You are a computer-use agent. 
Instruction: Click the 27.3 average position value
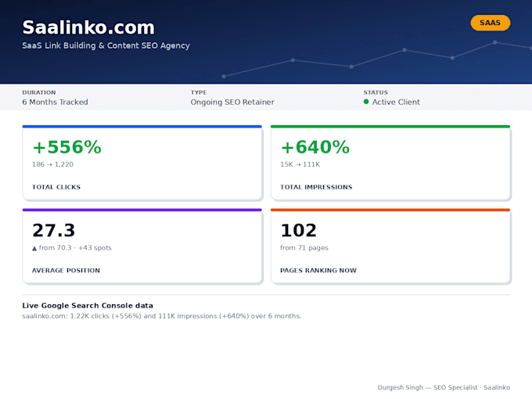[x=54, y=230]
